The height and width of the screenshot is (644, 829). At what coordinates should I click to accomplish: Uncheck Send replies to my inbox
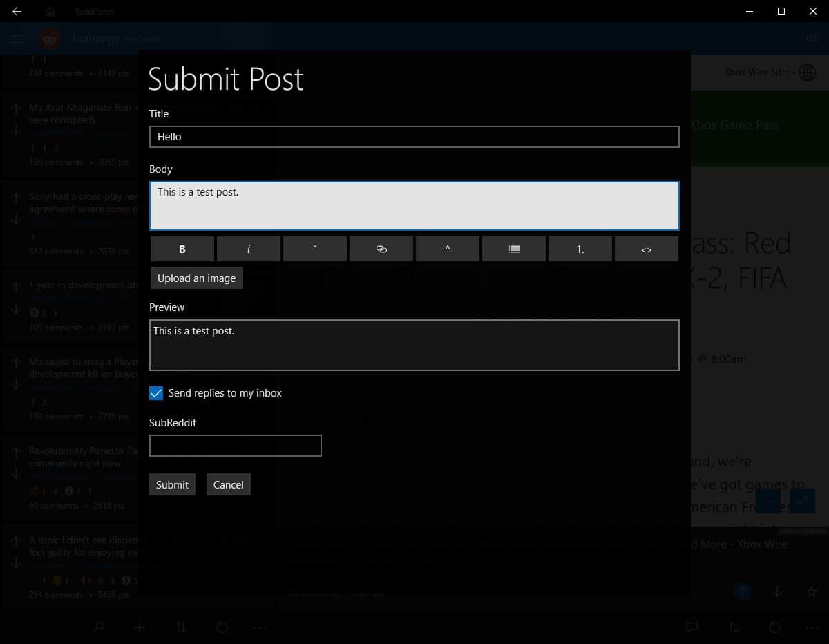click(x=156, y=393)
